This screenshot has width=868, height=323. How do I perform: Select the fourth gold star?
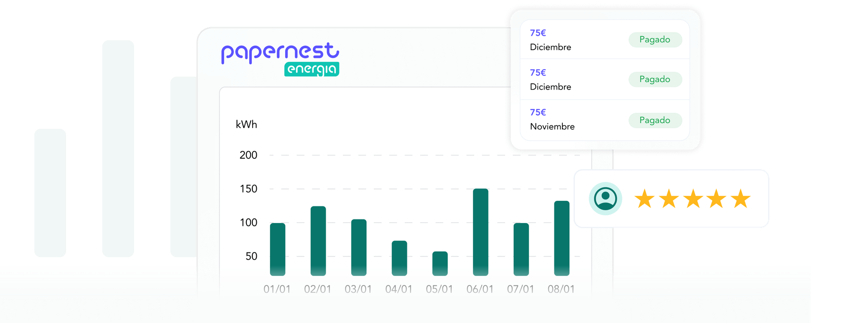coord(717,199)
